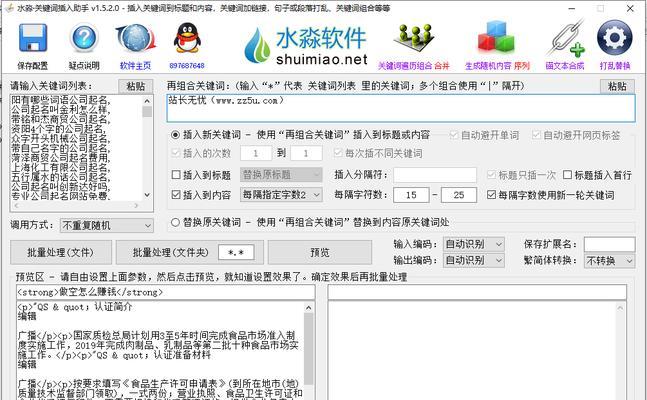The height and width of the screenshot is (400, 647).
Task: Click the QQ penguin contact icon
Action: pyautogui.click(x=187, y=38)
